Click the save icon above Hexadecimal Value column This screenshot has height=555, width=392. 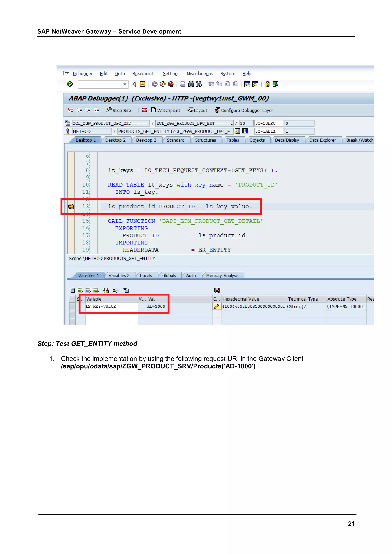(x=217, y=290)
